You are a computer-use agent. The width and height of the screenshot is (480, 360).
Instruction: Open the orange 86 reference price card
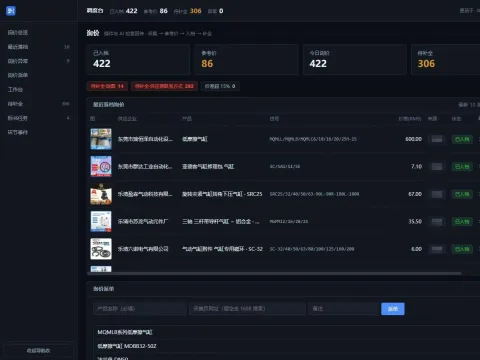pyautogui.click(x=247, y=59)
